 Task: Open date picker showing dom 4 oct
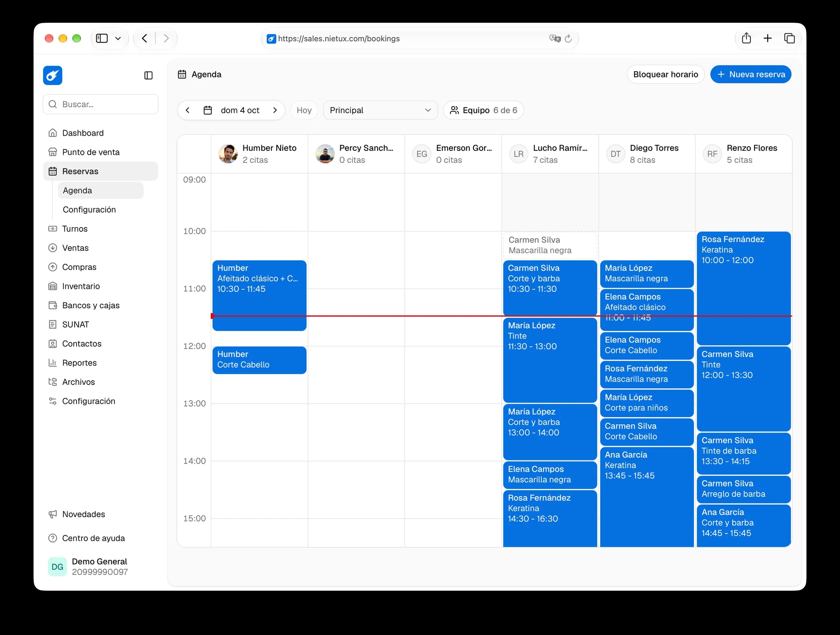(232, 111)
